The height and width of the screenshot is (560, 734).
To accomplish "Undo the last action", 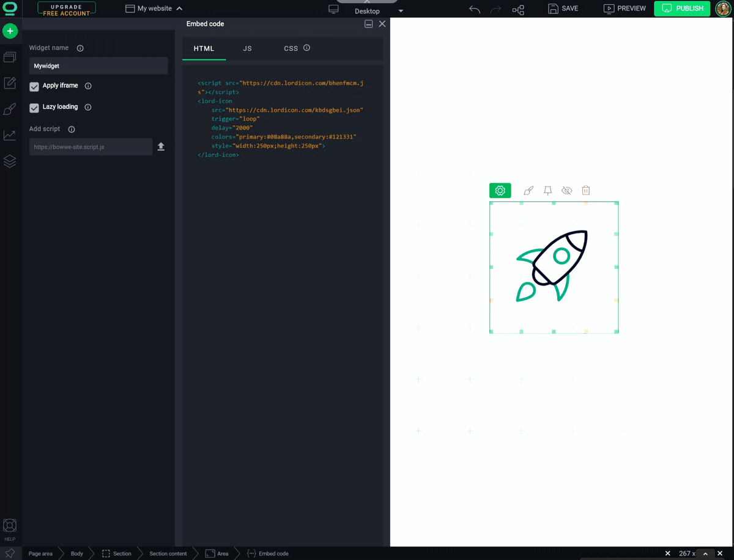I will [475, 9].
